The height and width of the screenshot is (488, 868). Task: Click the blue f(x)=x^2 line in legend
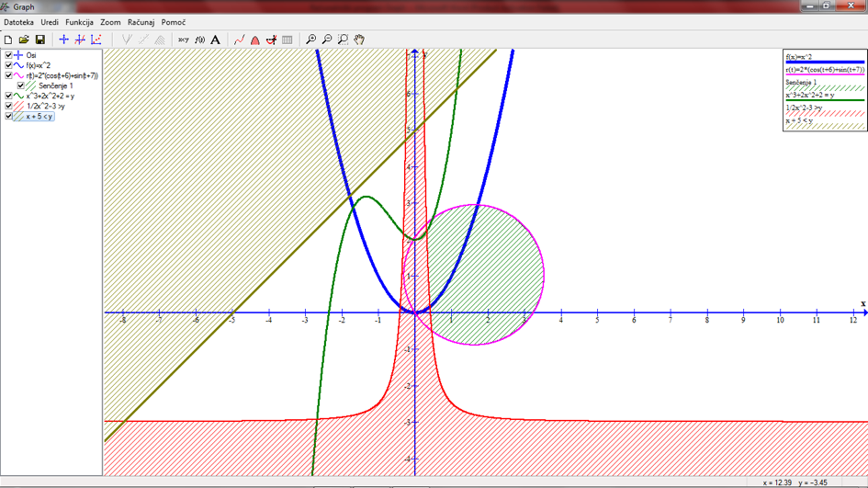point(824,62)
